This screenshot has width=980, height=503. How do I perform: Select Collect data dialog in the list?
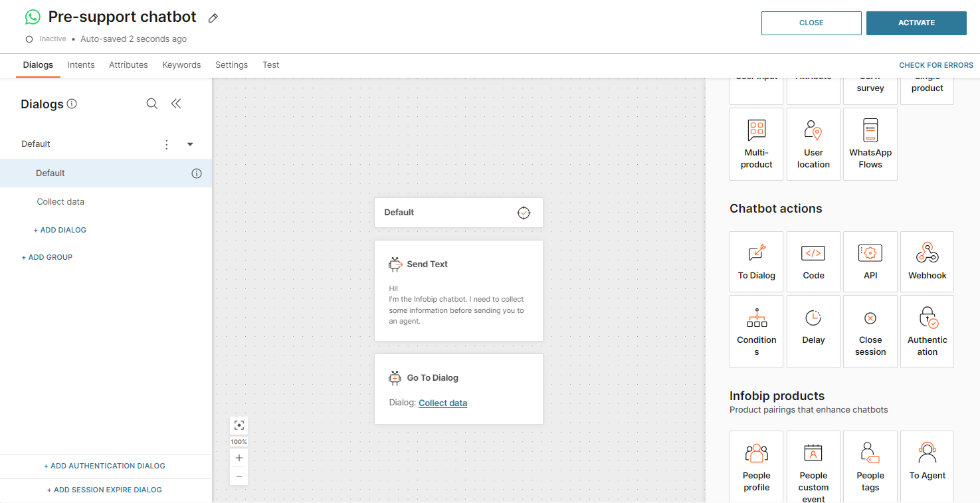click(x=60, y=202)
